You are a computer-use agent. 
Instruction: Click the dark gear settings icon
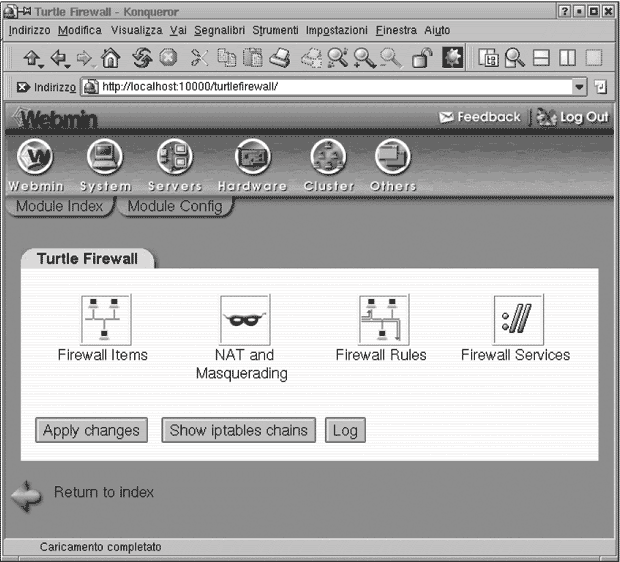coord(452,58)
